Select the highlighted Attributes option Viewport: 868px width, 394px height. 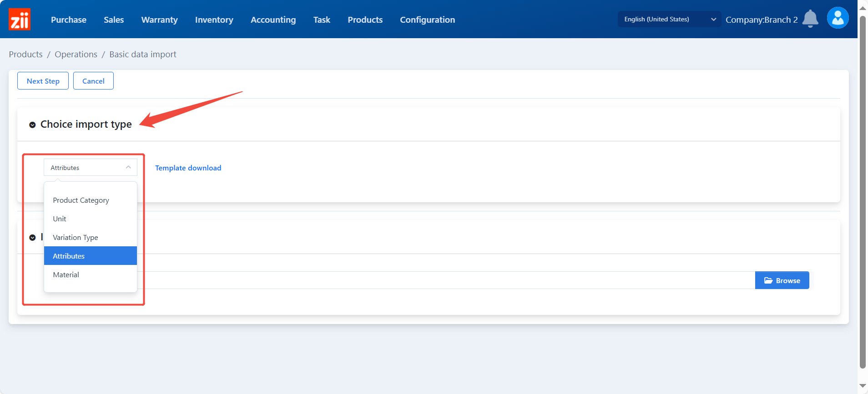pos(91,256)
